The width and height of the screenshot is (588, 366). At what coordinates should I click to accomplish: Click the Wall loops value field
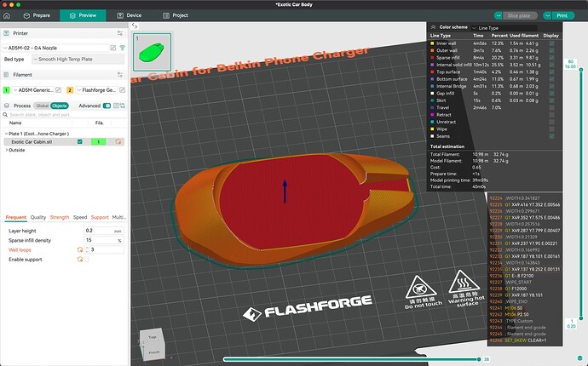[107, 250]
